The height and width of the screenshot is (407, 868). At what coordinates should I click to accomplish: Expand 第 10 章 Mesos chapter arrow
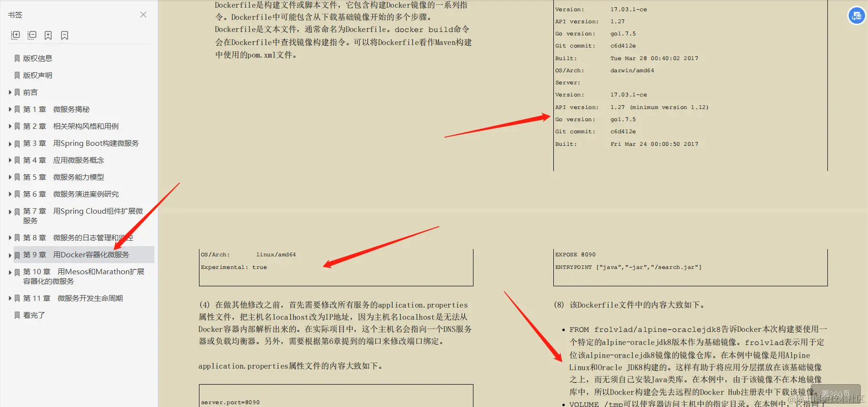pyautogui.click(x=10, y=272)
